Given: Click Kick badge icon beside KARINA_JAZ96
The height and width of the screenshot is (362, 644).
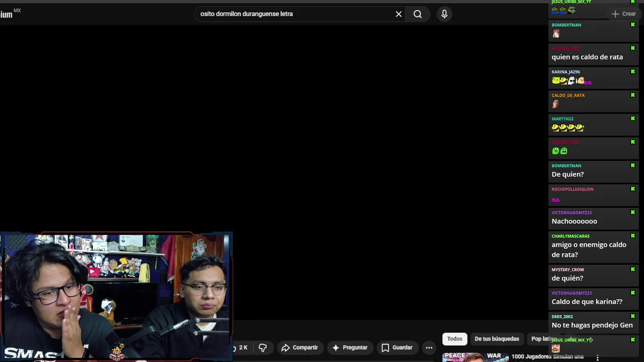Looking at the screenshot, I should tap(633, 71).
